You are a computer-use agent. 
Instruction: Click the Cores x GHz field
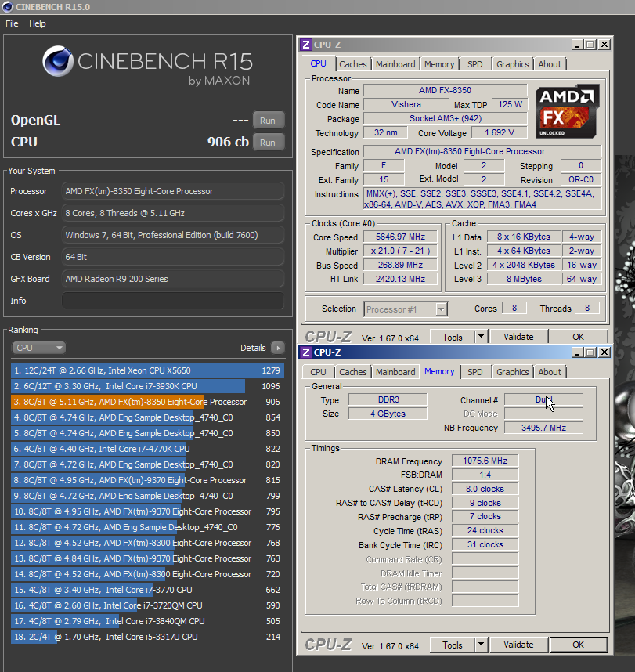tap(173, 213)
